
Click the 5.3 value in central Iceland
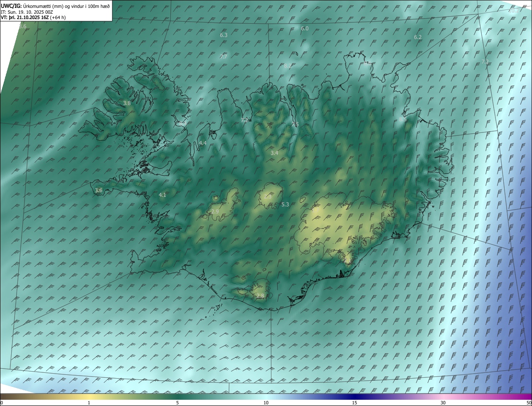(285, 204)
